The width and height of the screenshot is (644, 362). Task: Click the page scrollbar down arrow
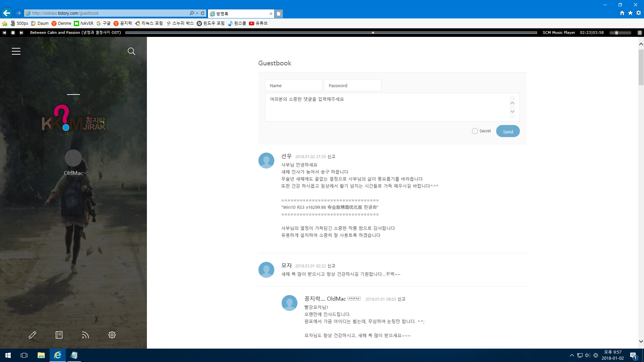(641, 342)
